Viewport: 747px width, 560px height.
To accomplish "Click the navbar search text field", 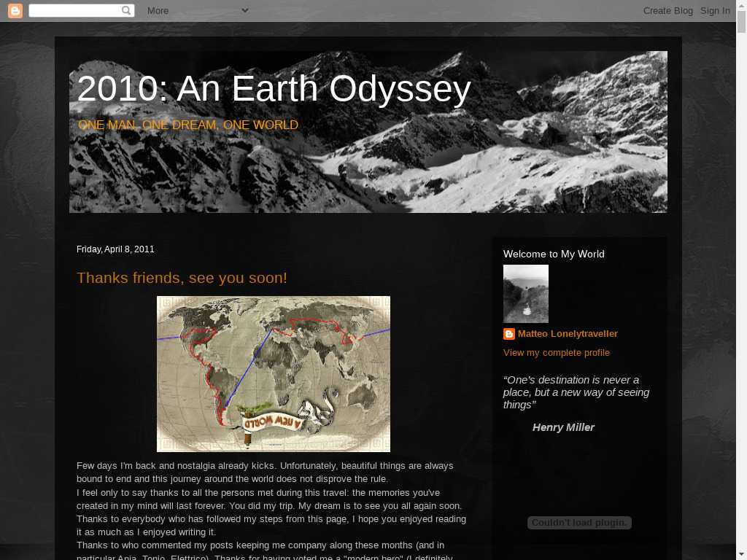I will pyautogui.click(x=74, y=11).
